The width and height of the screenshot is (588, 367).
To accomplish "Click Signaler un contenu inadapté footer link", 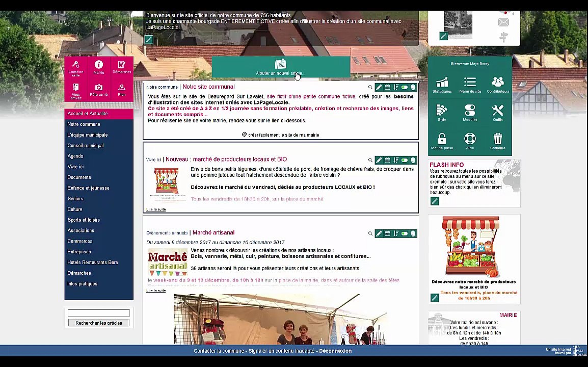I will coord(281,351).
